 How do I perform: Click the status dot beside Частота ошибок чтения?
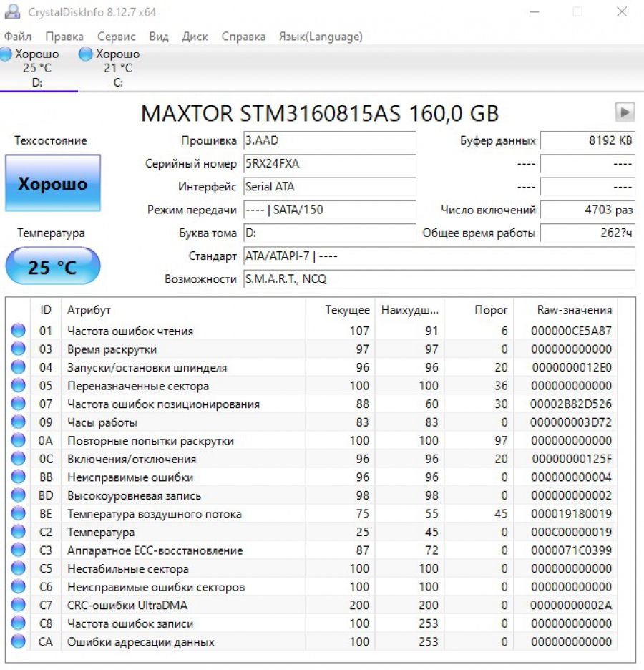click(x=18, y=330)
